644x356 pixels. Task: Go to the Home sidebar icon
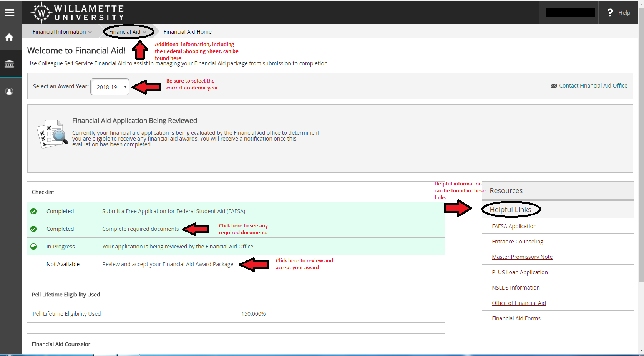tap(9, 37)
